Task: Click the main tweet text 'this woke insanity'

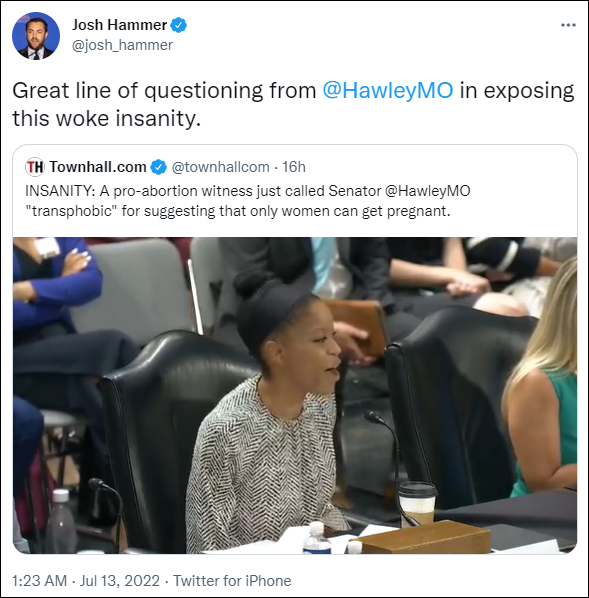Action: tap(106, 118)
